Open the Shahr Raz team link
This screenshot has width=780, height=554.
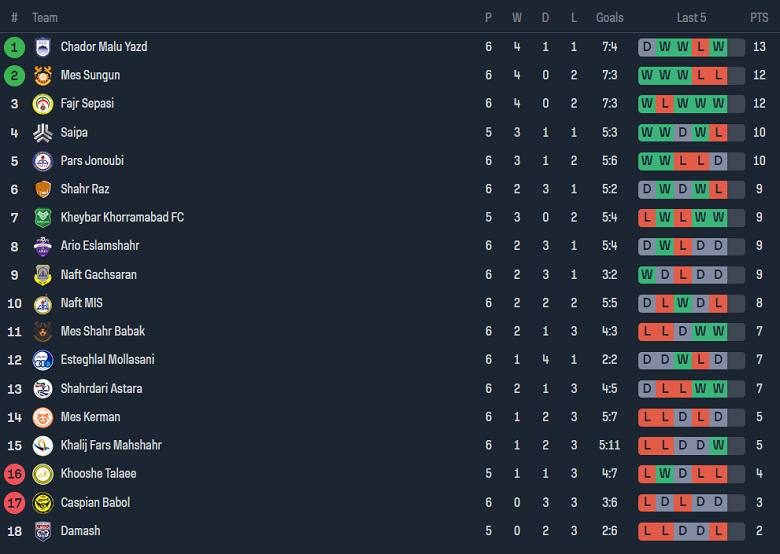coord(85,189)
